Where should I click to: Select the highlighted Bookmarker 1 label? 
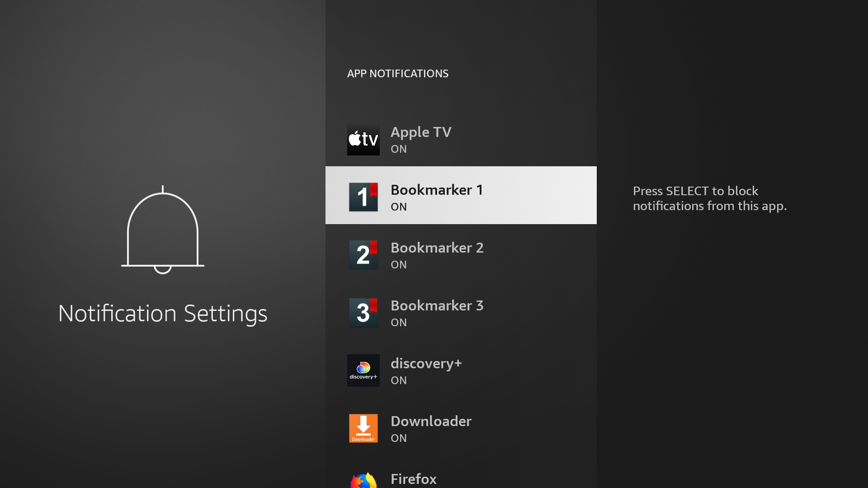click(437, 190)
